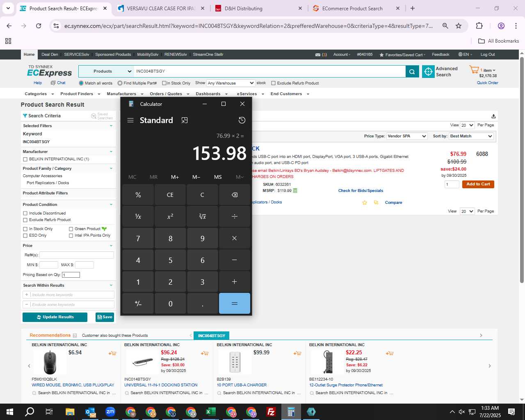Open the Excel taskbar icon

click(211, 412)
